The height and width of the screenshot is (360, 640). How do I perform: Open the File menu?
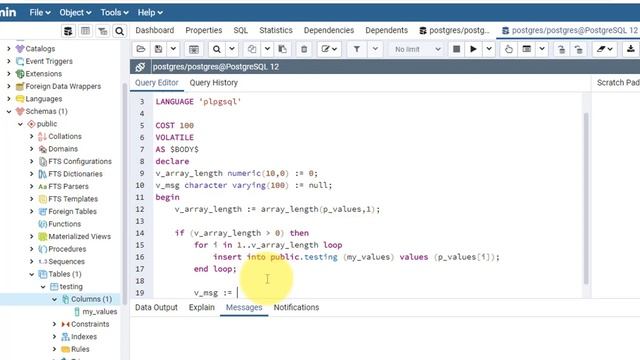(x=40, y=13)
